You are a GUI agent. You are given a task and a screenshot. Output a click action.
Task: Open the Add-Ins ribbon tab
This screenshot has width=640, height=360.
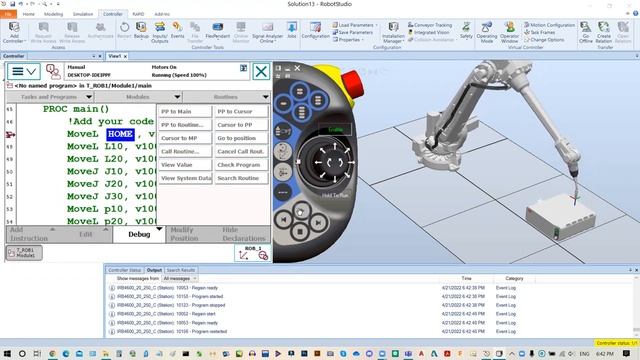162,14
